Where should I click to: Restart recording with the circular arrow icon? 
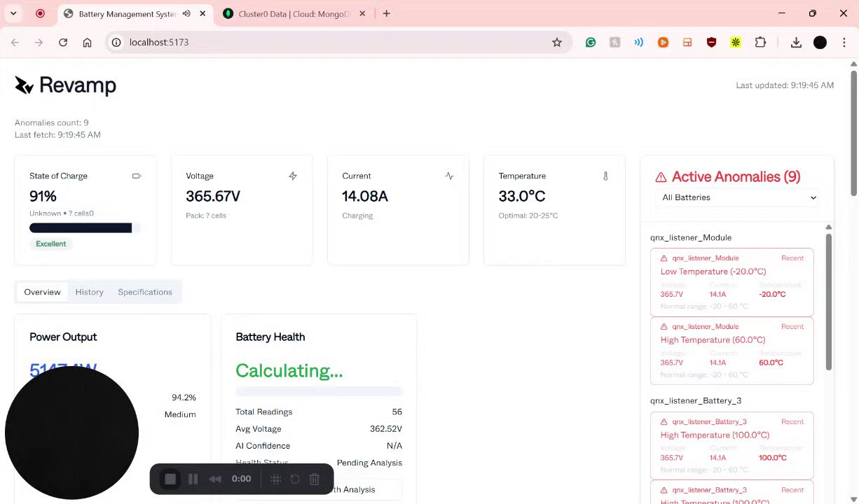pos(295,479)
